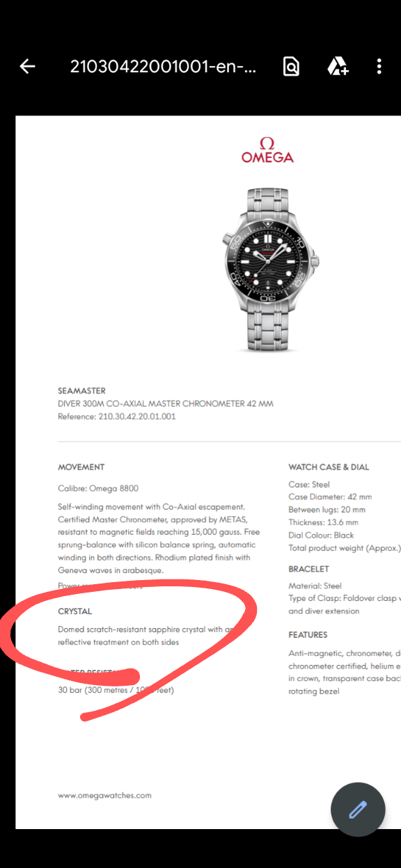
Task: Select the MOVEMENT section heading
Action: tap(81, 467)
